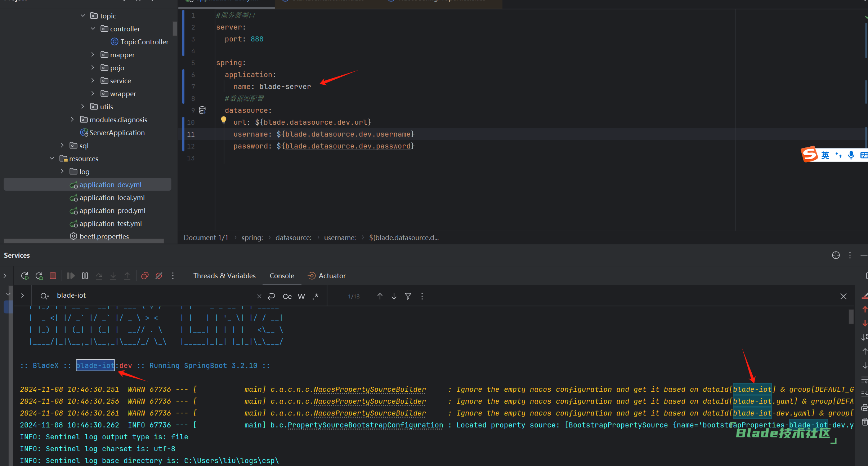Expand the log folder

tap(62, 171)
